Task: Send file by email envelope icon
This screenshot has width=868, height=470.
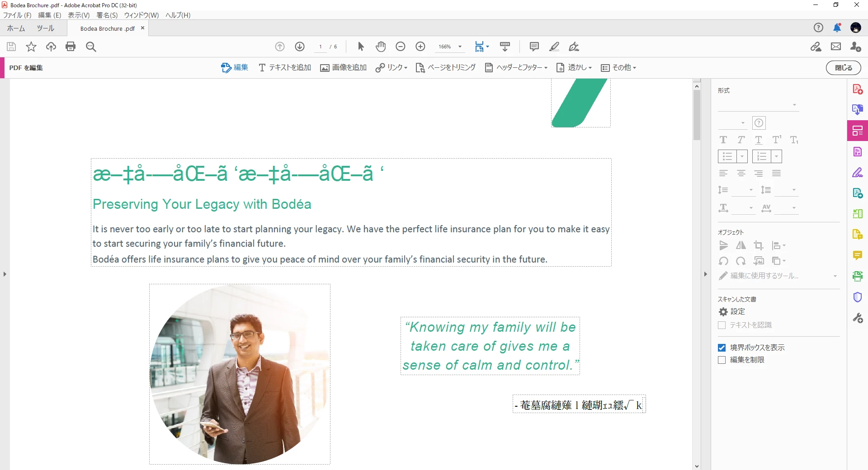Action: point(836,47)
